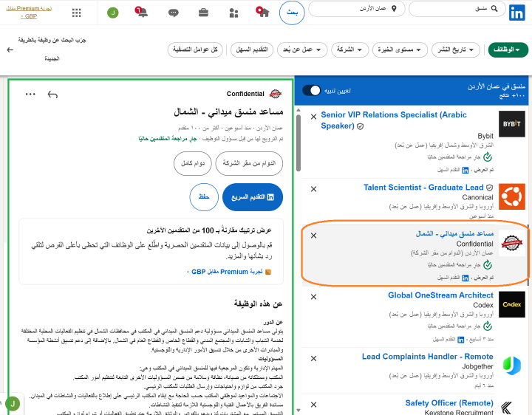Dismiss the Lead Complaints Handler job
Screen dimensions: 532x415
point(313,358)
